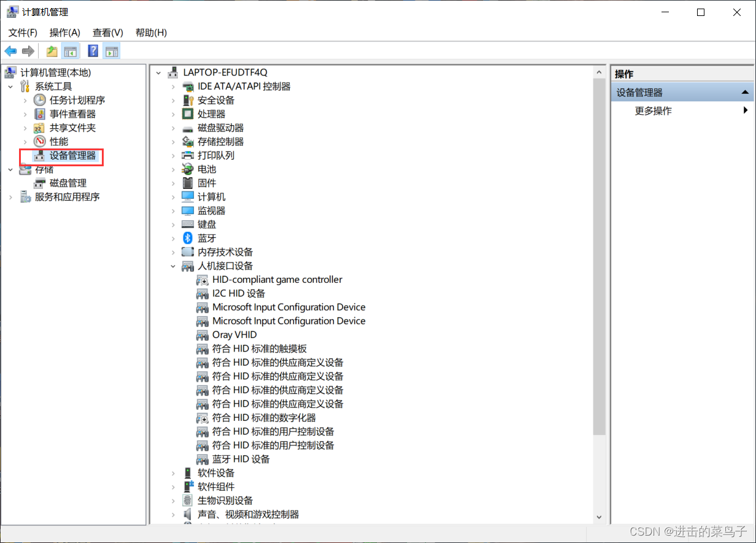756x543 pixels.
Task: Click the 电池 battery icon
Action: tap(188, 169)
